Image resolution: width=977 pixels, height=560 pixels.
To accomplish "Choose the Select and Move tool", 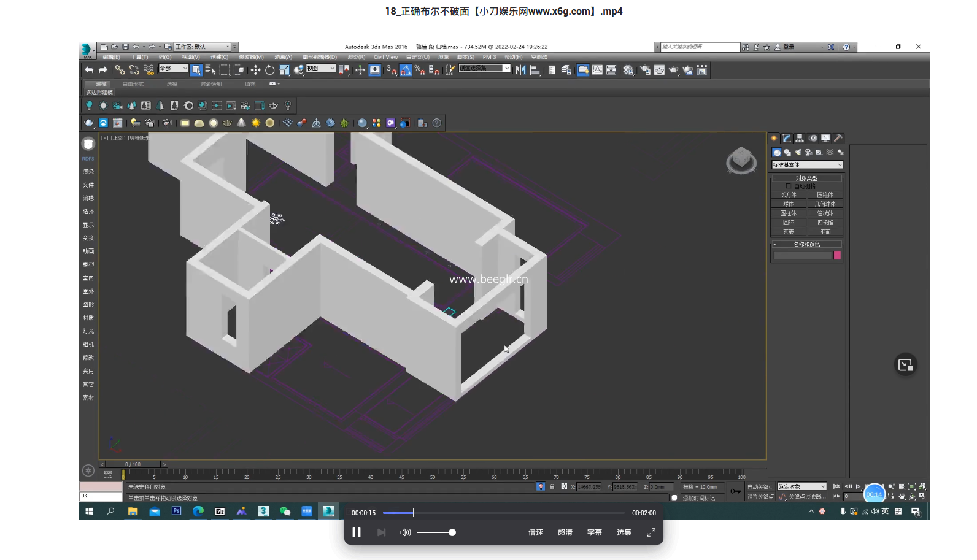I will click(255, 70).
